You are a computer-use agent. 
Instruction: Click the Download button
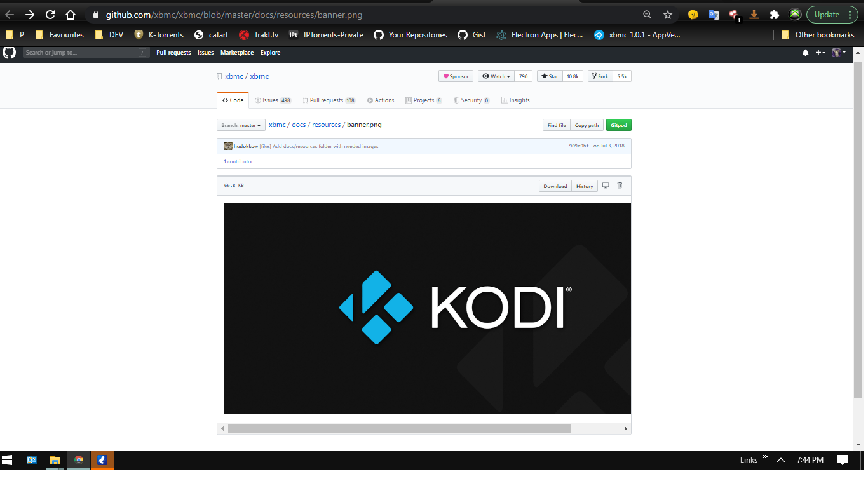pos(555,186)
